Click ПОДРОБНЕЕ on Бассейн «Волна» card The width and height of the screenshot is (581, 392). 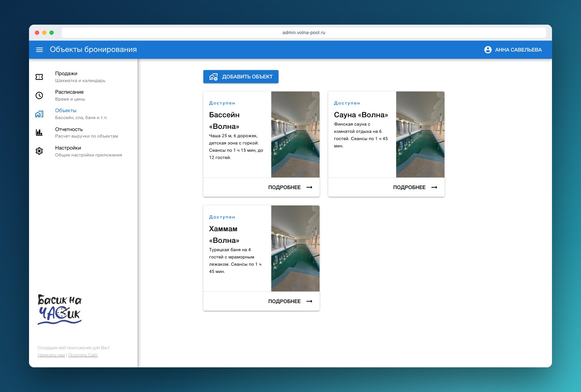coord(290,187)
